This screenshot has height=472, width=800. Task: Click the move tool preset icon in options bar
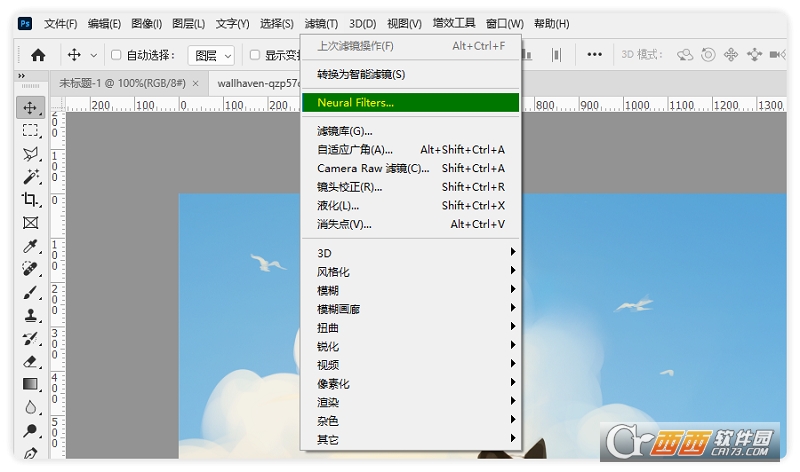(x=74, y=55)
